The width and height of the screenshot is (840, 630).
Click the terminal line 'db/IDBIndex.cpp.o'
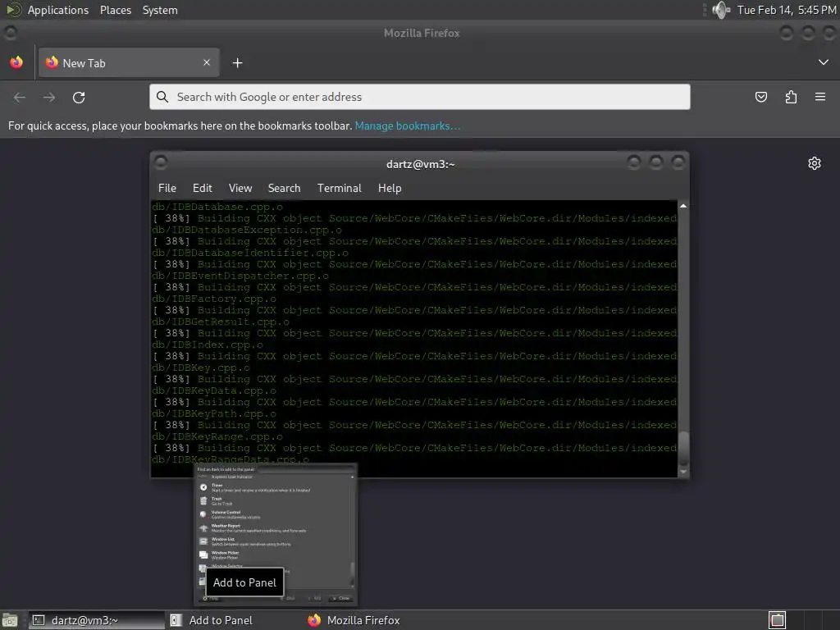click(x=208, y=345)
